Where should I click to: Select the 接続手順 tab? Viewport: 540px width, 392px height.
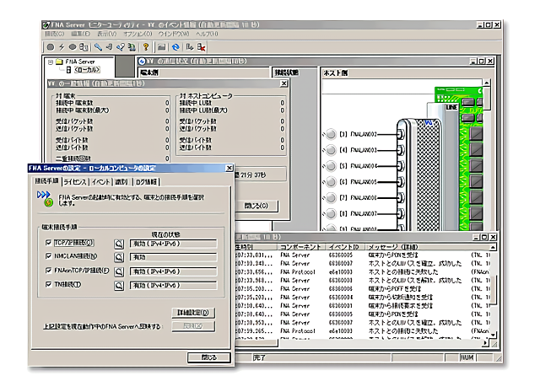tap(46, 181)
